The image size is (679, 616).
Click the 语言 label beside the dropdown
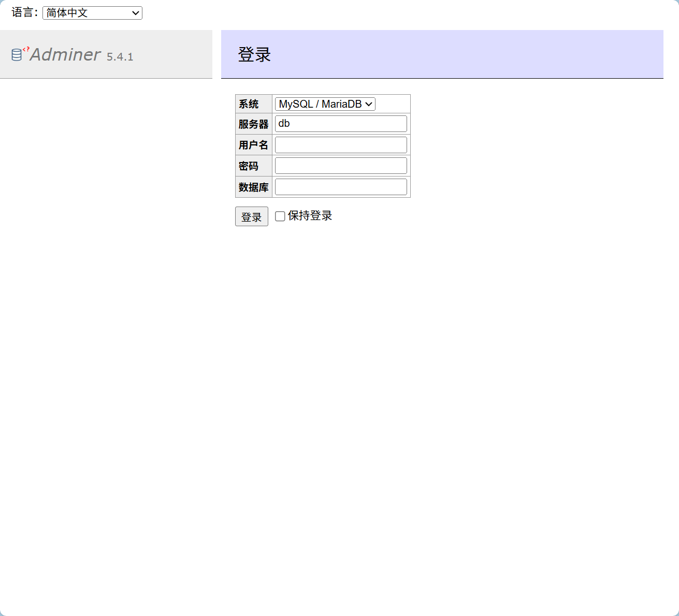pyautogui.click(x=22, y=13)
